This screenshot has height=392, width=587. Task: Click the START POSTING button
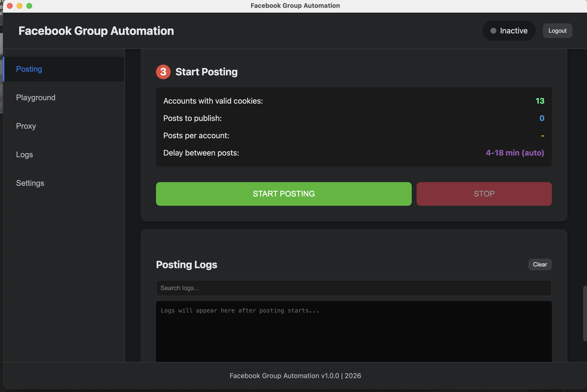pos(283,194)
